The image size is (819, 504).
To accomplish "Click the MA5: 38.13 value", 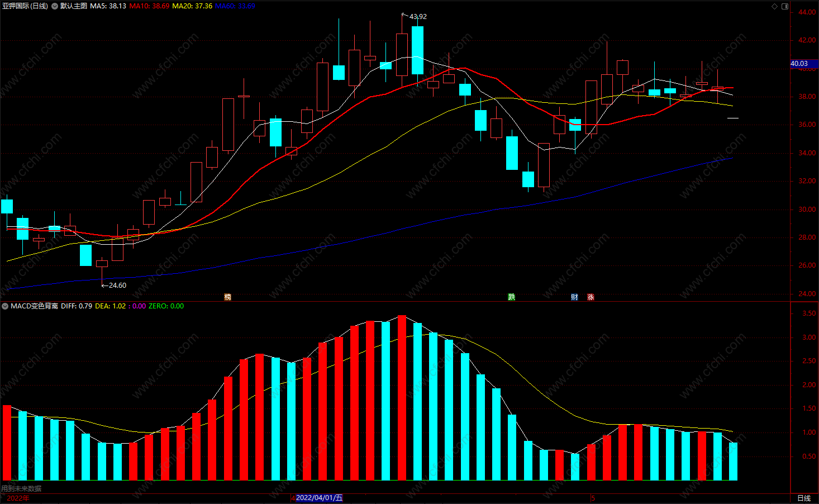I will click(x=108, y=6).
